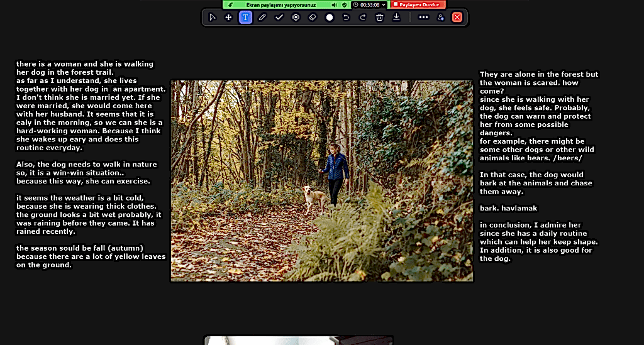The width and height of the screenshot is (644, 345).
Task: Select the mouse pointer tool
Action: [212, 18]
